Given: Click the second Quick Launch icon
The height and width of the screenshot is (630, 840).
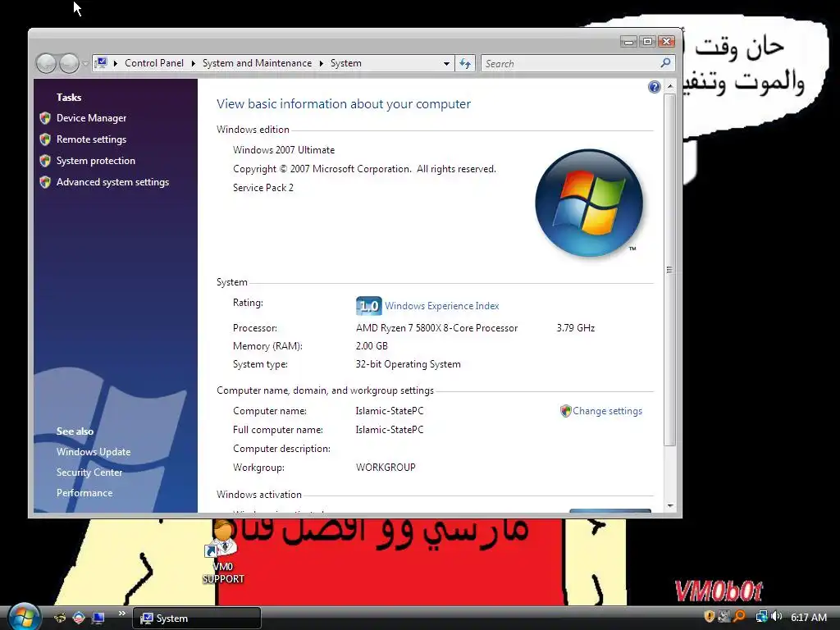Looking at the screenshot, I should [x=79, y=618].
